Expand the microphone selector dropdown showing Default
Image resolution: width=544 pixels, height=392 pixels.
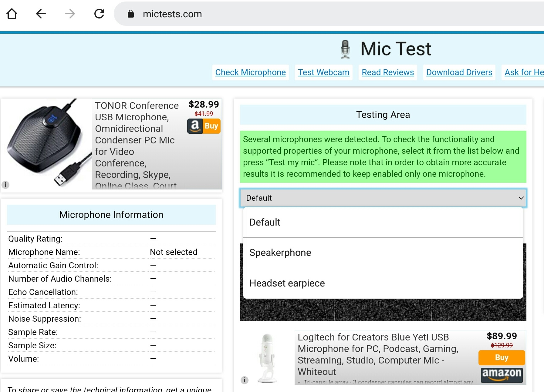click(x=383, y=198)
